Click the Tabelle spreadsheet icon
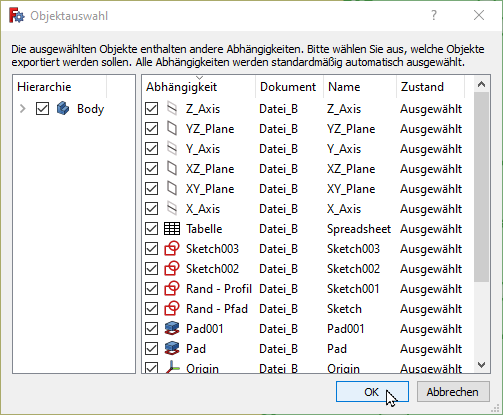This screenshot has width=503, height=415. [172, 229]
